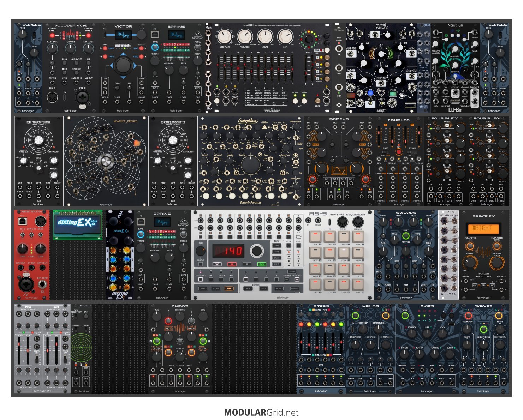
Task: Click the green play/pause button on RS-9
Action: (x=262, y=264)
